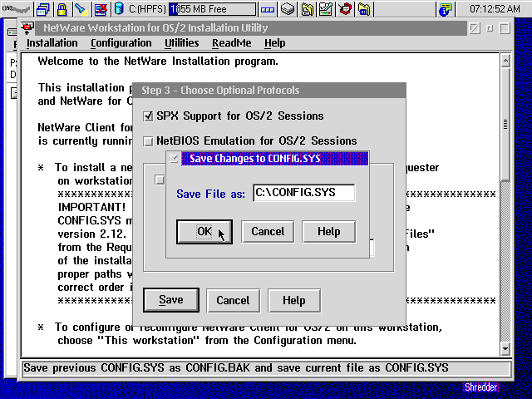Screen dimensions: 532x399
Task: Click the scroll up arrow in the main window
Action: tap(505, 61)
